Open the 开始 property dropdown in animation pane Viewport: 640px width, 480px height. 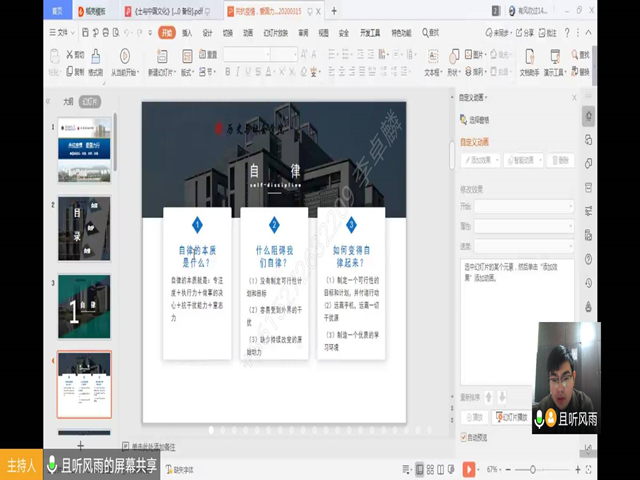(523, 207)
